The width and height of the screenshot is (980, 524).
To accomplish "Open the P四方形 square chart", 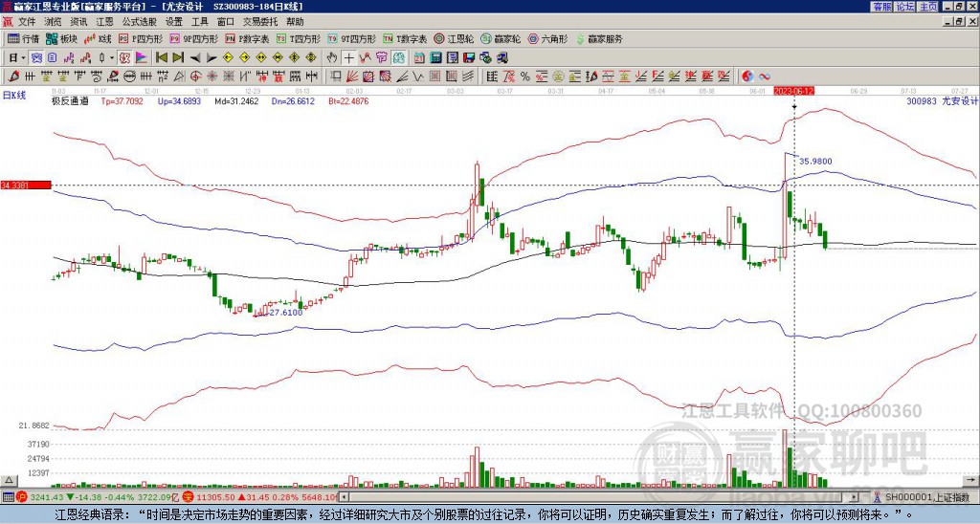I will click(141, 38).
